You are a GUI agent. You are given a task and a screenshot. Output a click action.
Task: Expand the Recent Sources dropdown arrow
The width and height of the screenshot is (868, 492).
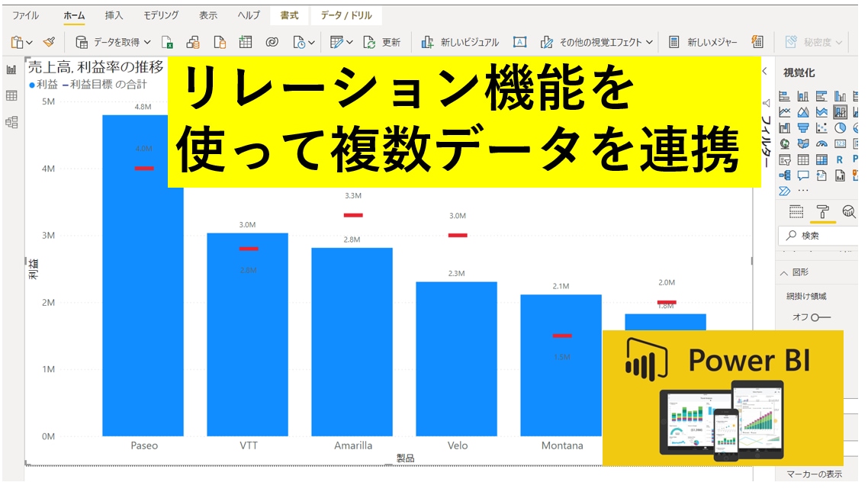[312, 42]
